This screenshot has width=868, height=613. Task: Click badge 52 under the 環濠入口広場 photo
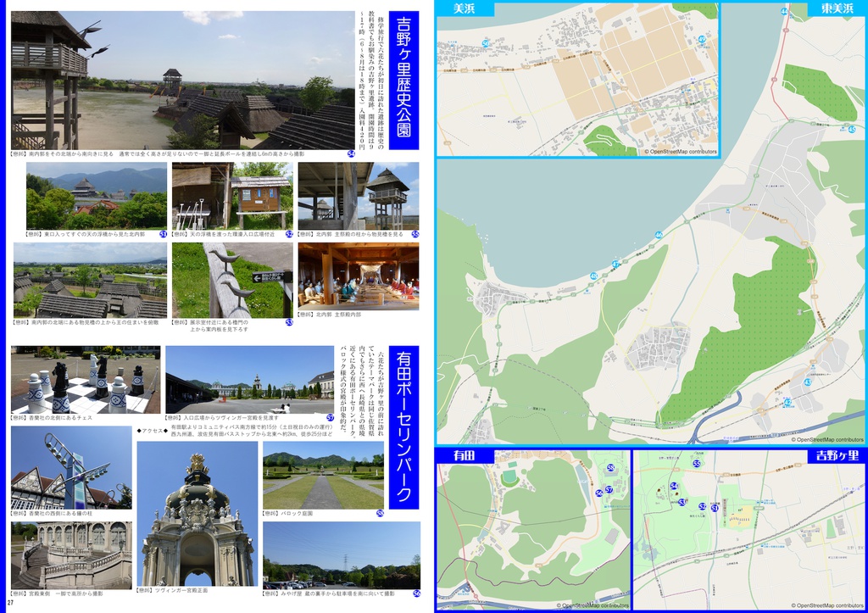click(289, 234)
